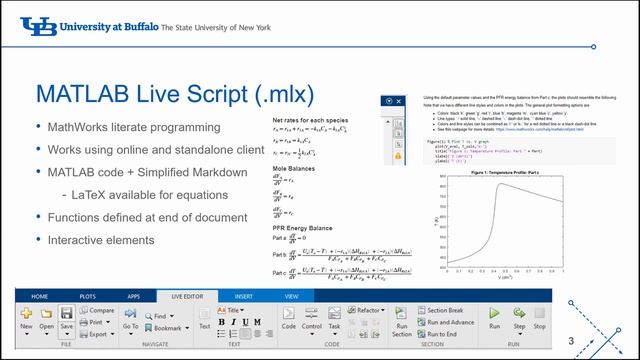This screenshot has height=360, width=640.
Task: Switch to the PLOTS tab
Action: click(x=87, y=296)
